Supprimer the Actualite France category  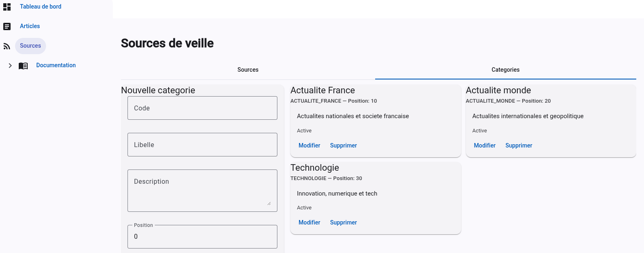tap(343, 145)
